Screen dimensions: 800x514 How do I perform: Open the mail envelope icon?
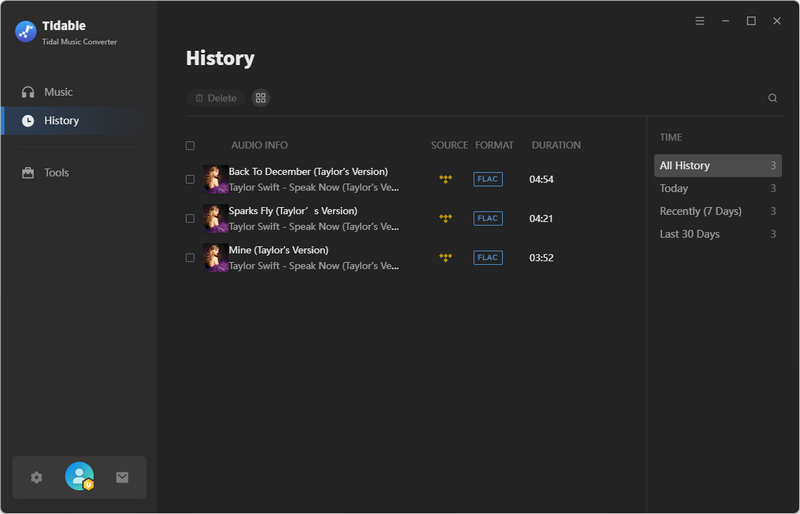tap(122, 477)
